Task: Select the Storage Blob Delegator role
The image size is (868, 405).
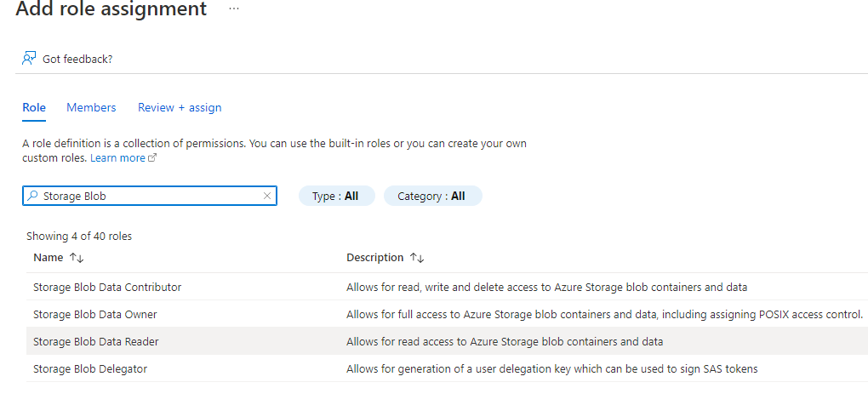Action: click(x=90, y=368)
